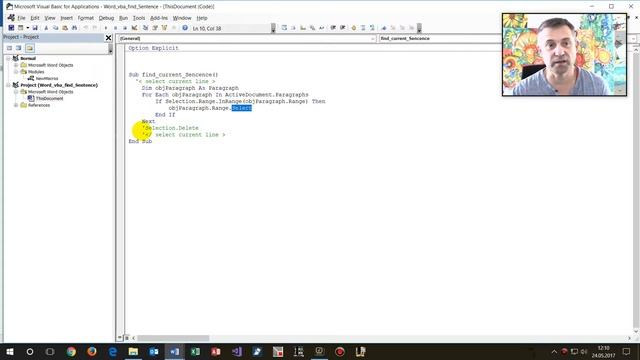Open the File menu
This screenshot has width=640, height=360.
(21, 18)
